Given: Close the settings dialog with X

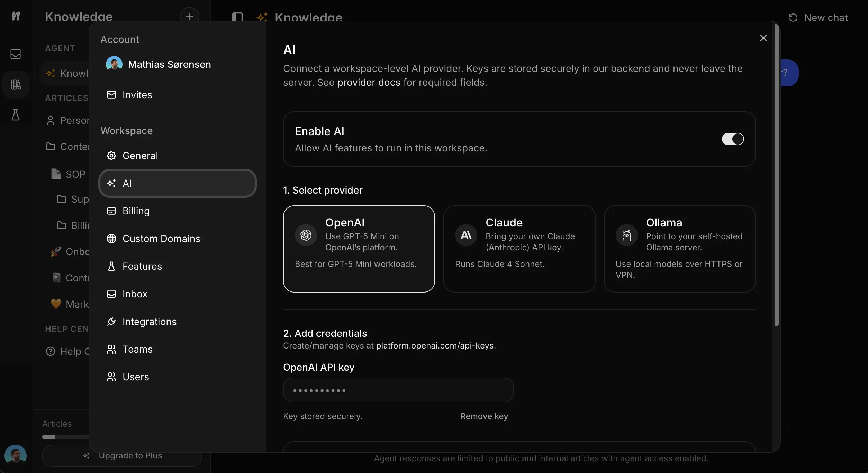Looking at the screenshot, I should tap(763, 38).
